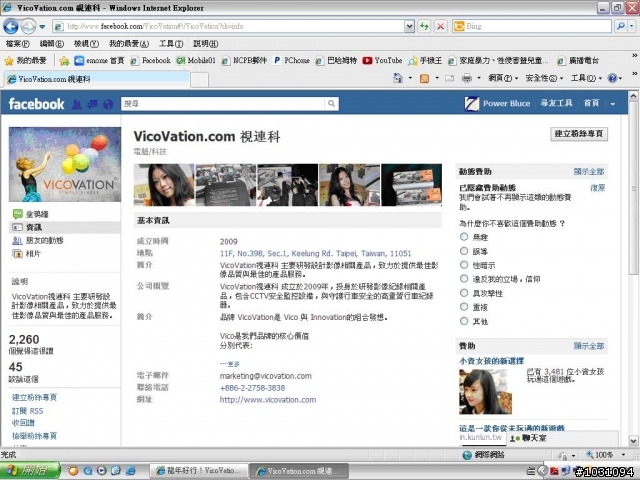
Task: Click the scrollbar down arrow
Action: click(x=633, y=440)
